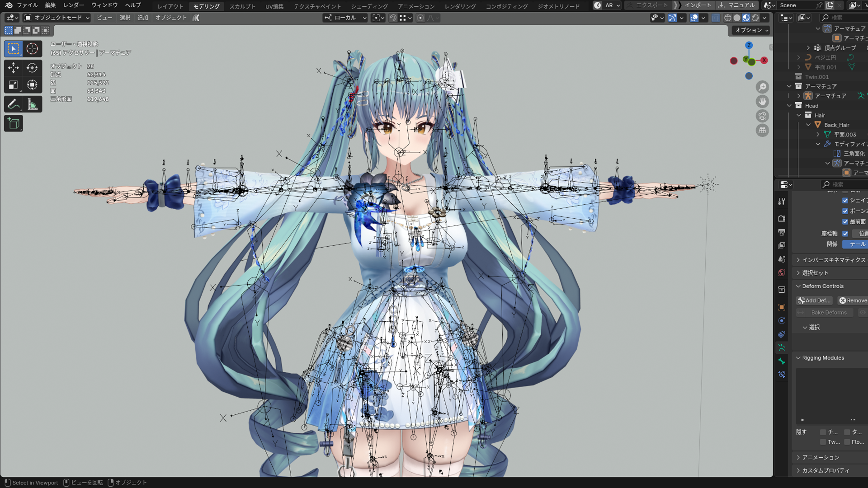The height and width of the screenshot is (488, 868).
Task: Open the Tool properties tab
Action: [782, 202]
